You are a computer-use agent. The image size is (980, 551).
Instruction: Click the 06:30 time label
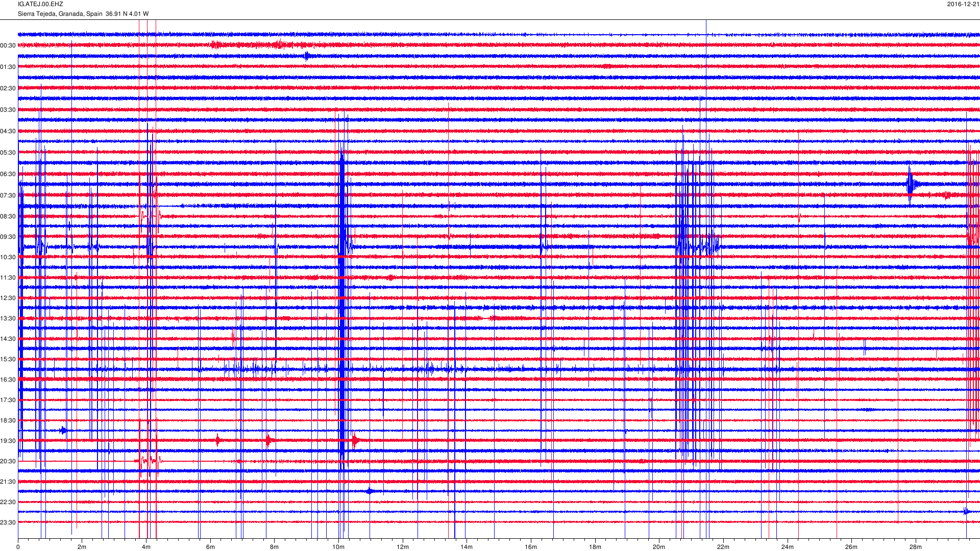[x=8, y=174]
